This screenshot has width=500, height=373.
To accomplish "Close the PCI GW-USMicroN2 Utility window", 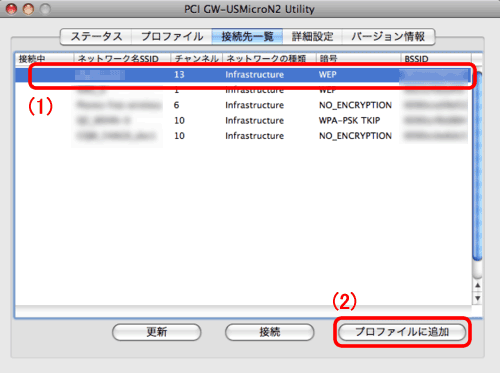I will tap(12, 9).
